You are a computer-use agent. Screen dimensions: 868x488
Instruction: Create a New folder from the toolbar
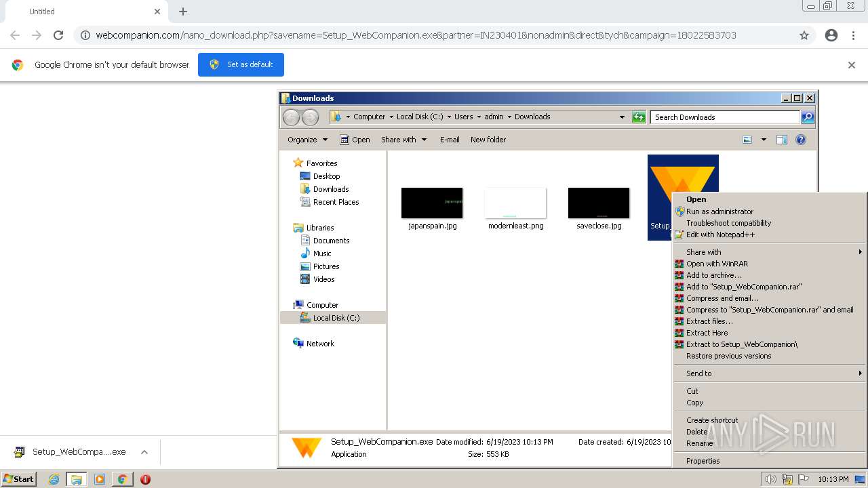(488, 140)
